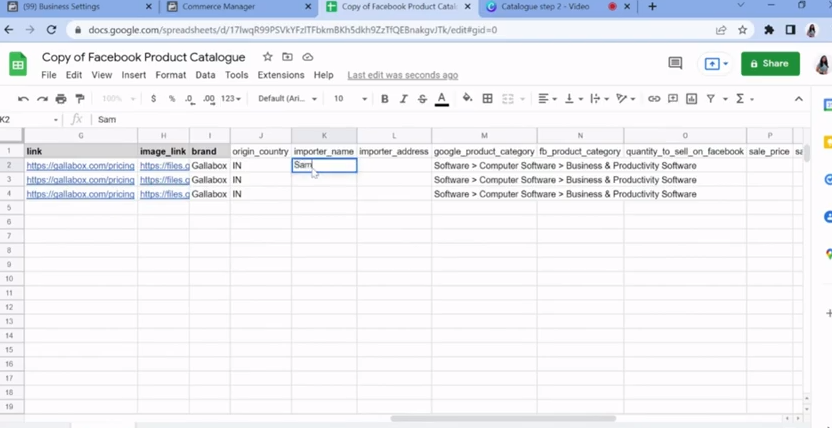Click gallabox.com/pricing link in row 4
The image size is (832, 428).
[x=81, y=194]
